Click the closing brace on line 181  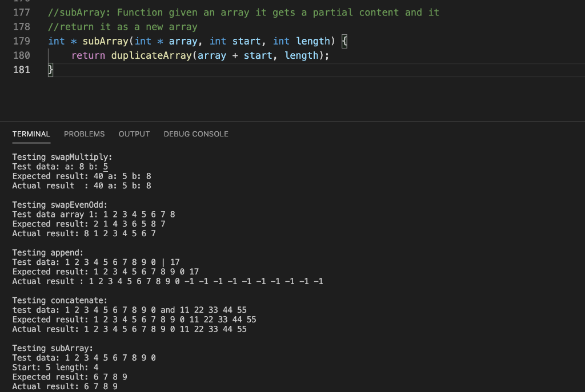click(50, 70)
